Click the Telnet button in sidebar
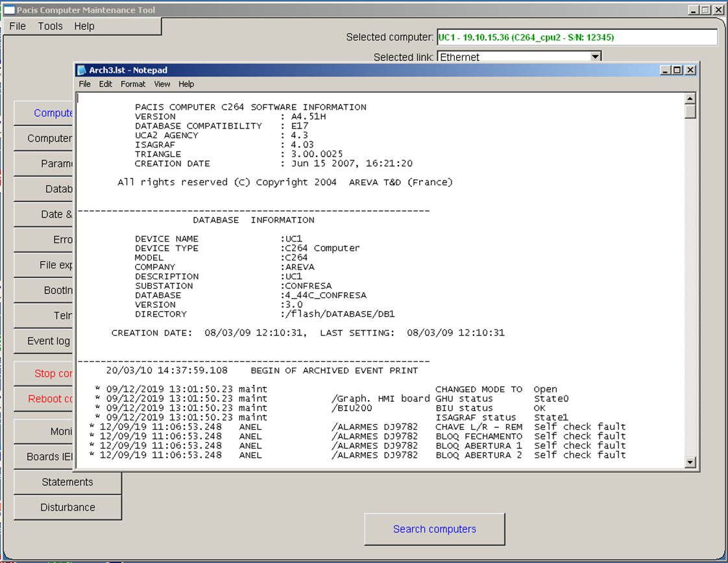The width and height of the screenshot is (728, 563). 43,316
